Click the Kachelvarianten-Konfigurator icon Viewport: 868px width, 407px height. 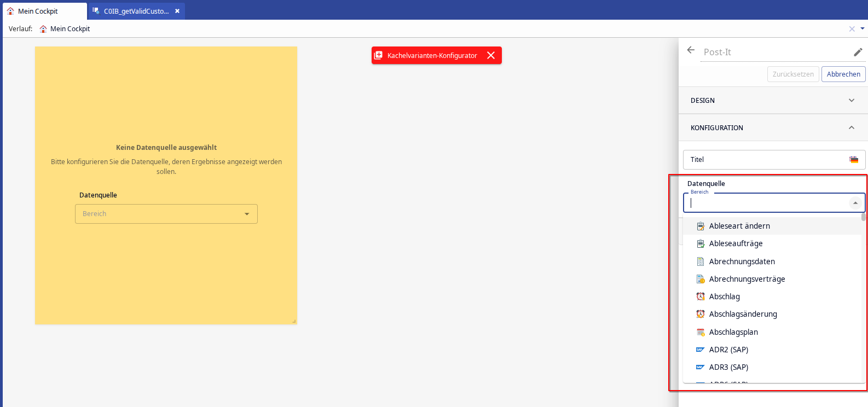tap(378, 55)
